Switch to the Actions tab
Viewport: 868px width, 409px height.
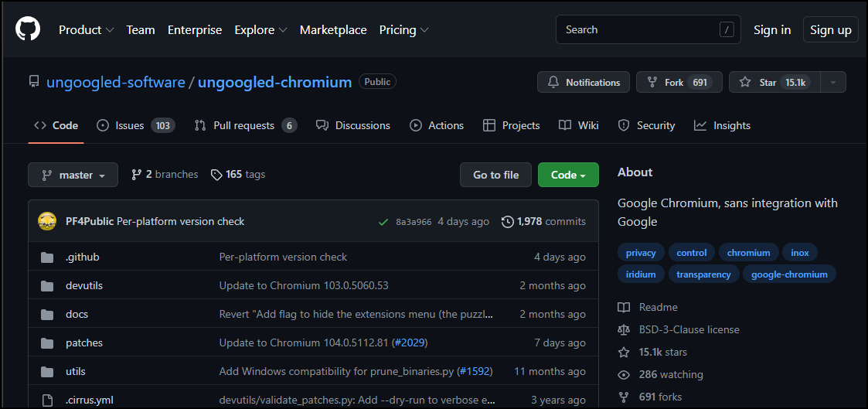437,125
